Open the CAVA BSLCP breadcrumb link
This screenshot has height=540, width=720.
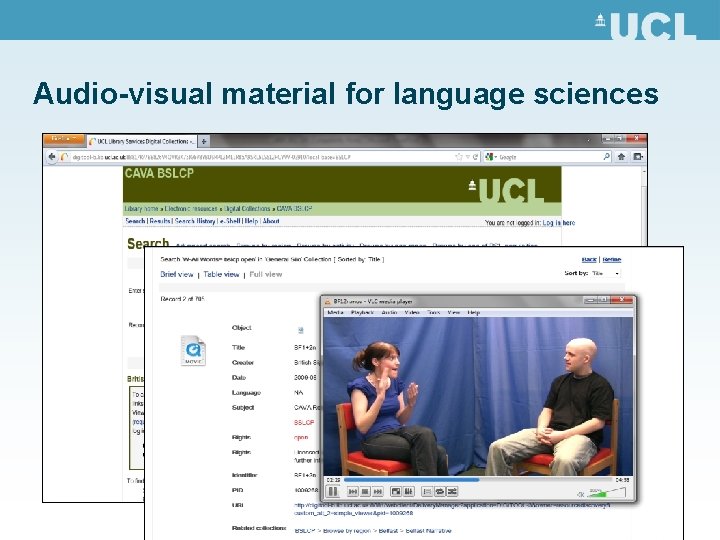pyautogui.click(x=294, y=208)
